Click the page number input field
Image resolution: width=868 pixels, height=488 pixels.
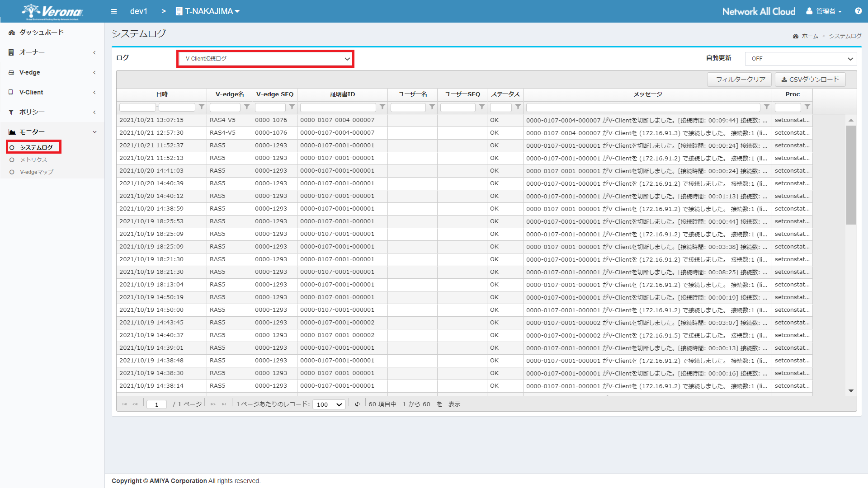[x=157, y=404]
